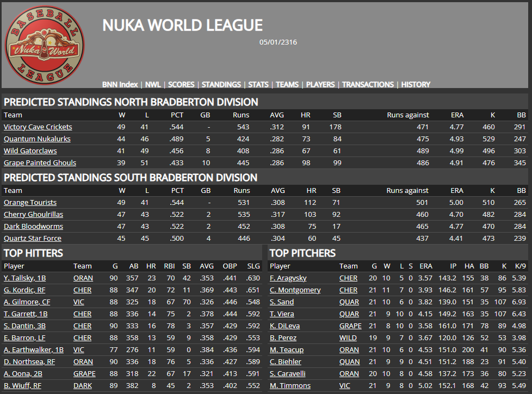Open pitcher M. Timmons player link

click(290, 385)
